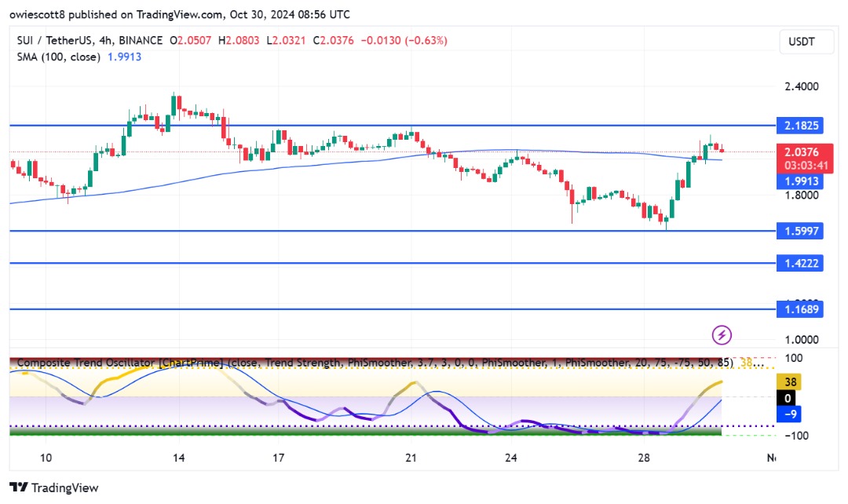
Task: Click the date 21 on time axis
Action: tap(411, 458)
